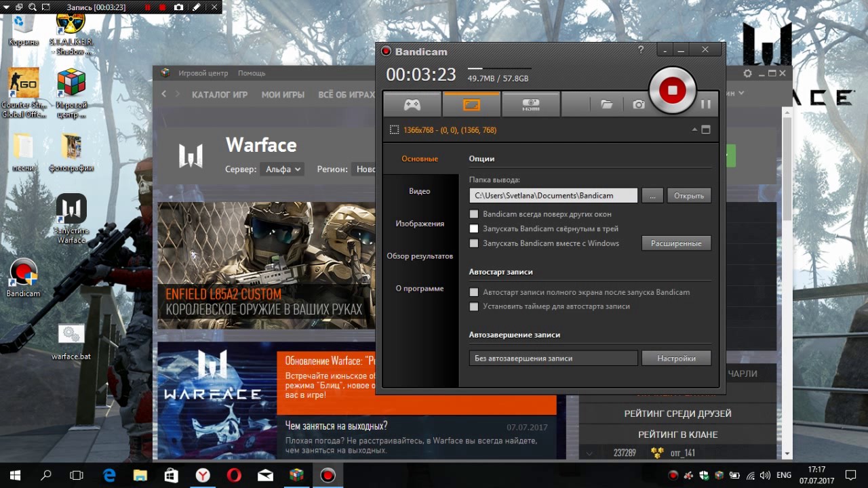Open the Видео settings tab
This screenshot has width=868, height=488.
pyautogui.click(x=420, y=191)
